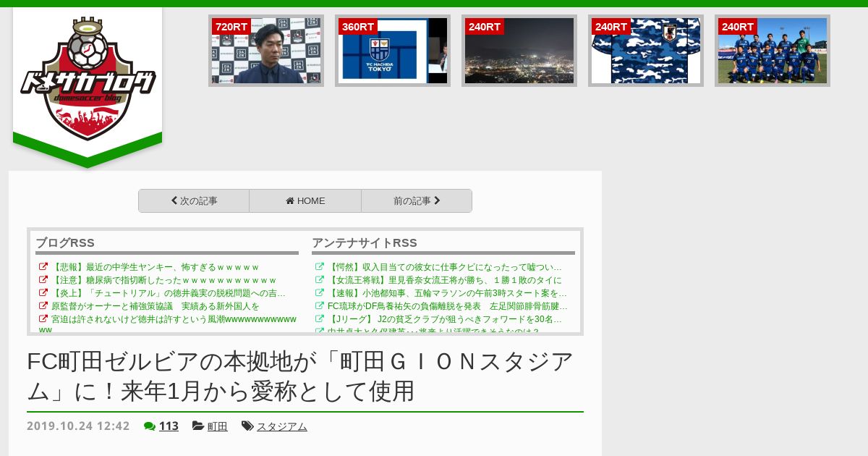Open the 360RT FC Machida Tokyo thumbnail
868x456 pixels.
click(393, 51)
